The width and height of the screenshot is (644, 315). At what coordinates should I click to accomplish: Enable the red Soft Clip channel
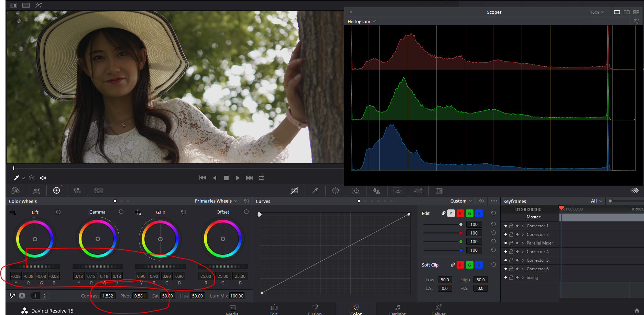click(460, 265)
